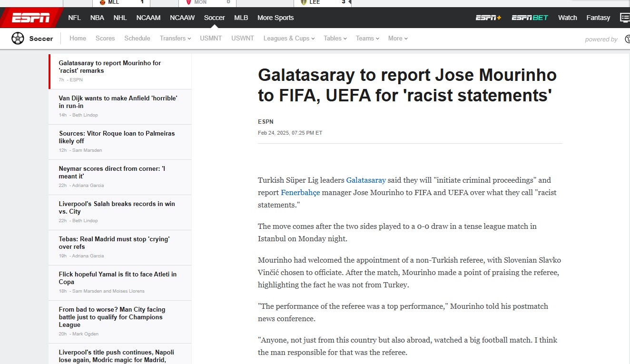Open the ESPN BET logo link
630x364 pixels.
click(x=530, y=18)
